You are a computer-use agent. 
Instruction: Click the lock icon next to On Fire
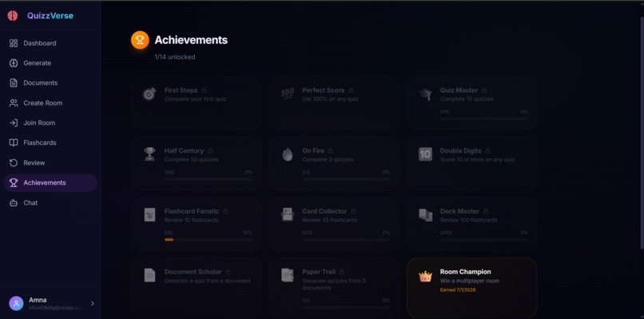coord(331,151)
